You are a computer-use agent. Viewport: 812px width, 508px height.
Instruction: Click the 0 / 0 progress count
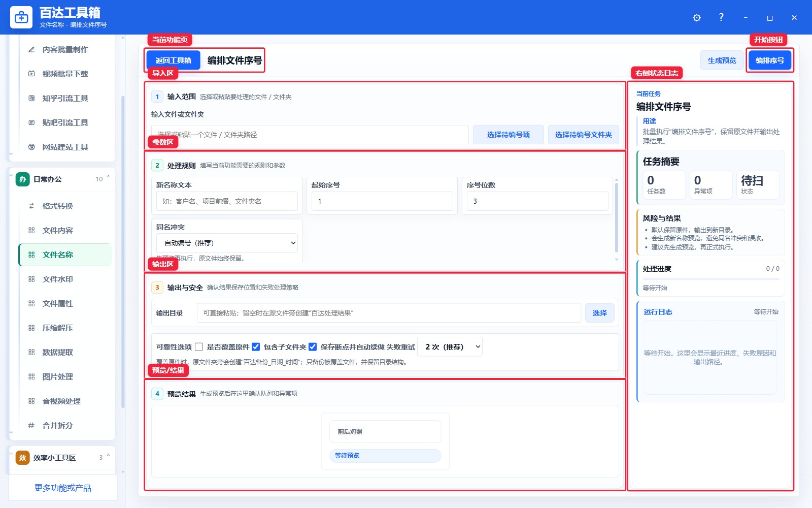coord(772,269)
